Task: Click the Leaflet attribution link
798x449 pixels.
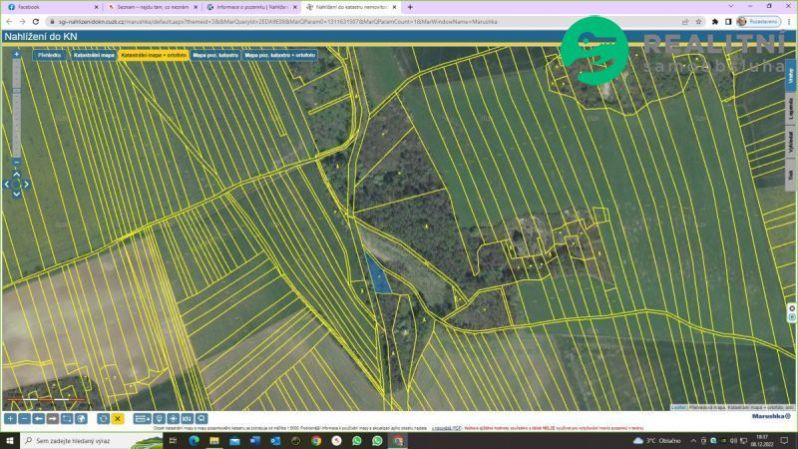Action: [x=678, y=407]
